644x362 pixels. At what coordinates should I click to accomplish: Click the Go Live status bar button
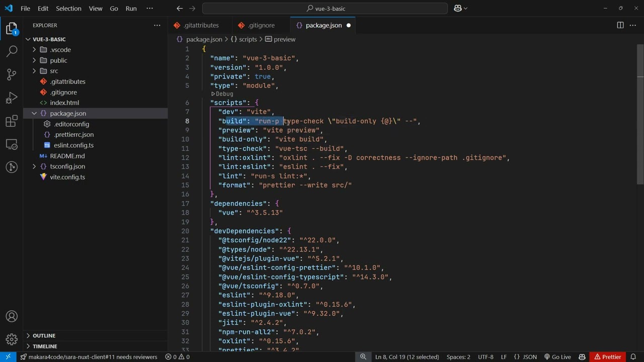click(x=557, y=357)
